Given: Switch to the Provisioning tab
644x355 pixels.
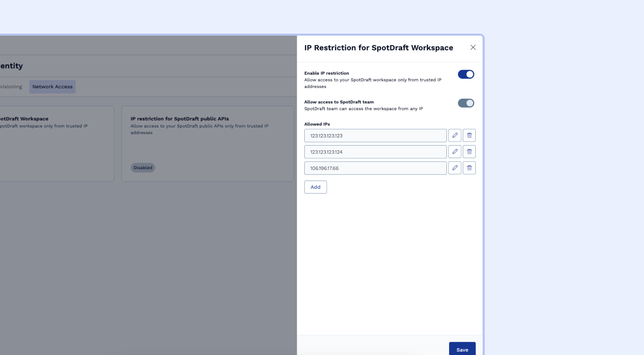Looking at the screenshot, I should (11, 87).
